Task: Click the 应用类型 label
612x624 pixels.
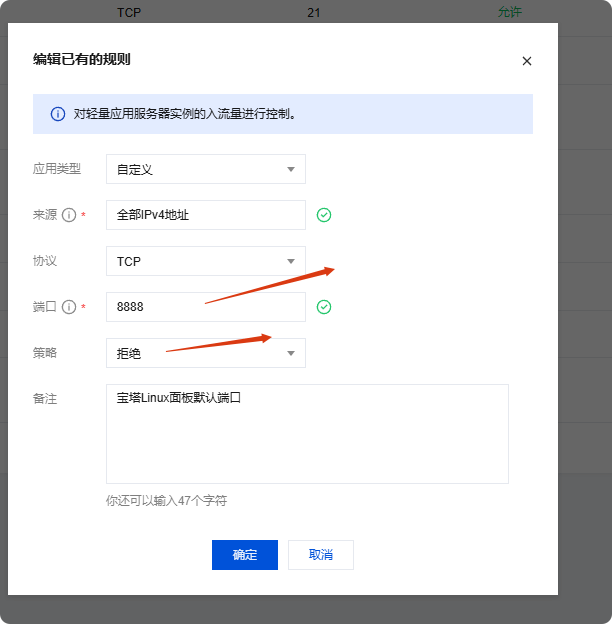Action: tap(57, 169)
